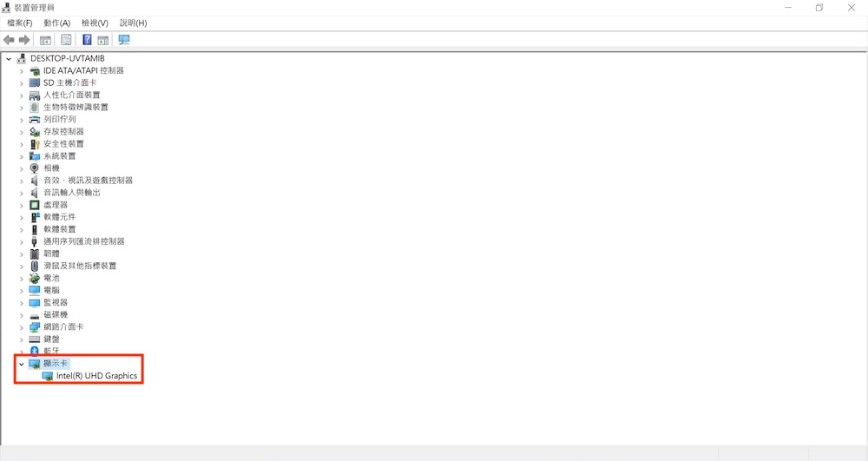Expand the 網路介面卡 network adapters node

click(22, 327)
